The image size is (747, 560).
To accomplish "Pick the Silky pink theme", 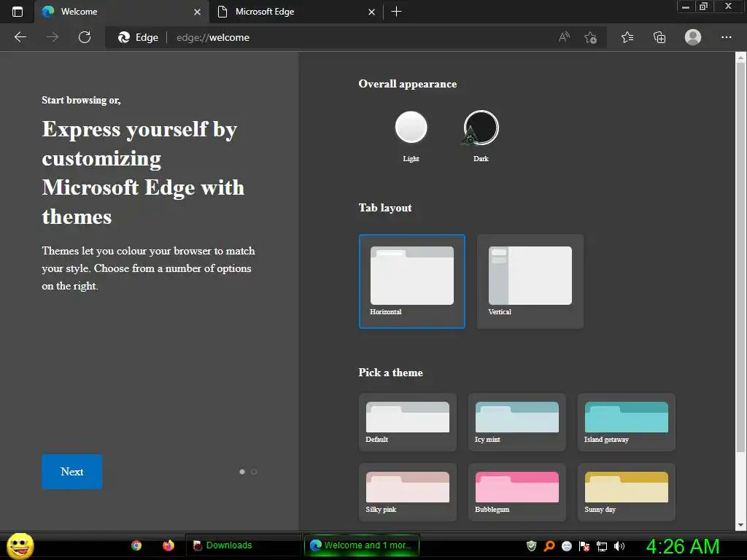I will [407, 492].
